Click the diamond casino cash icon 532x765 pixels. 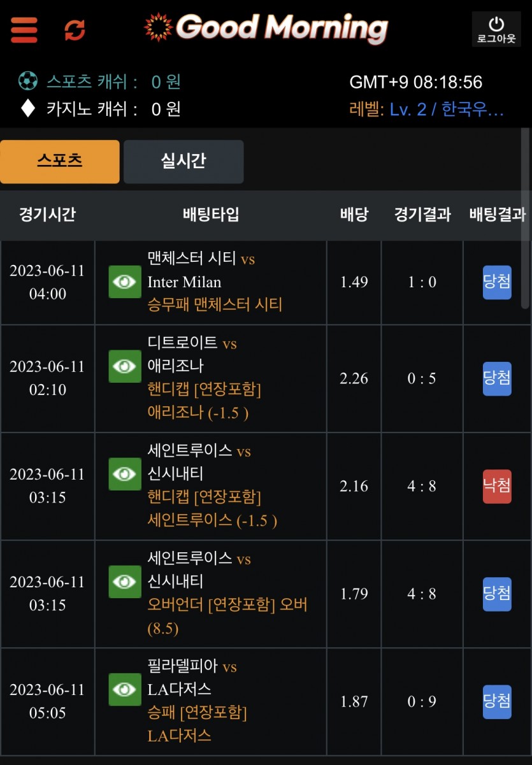27,109
